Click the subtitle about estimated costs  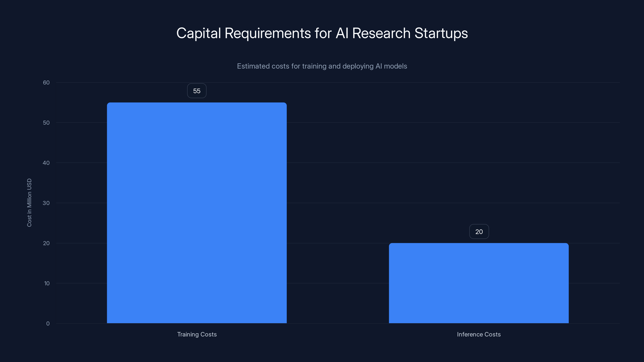pyautogui.click(x=322, y=66)
